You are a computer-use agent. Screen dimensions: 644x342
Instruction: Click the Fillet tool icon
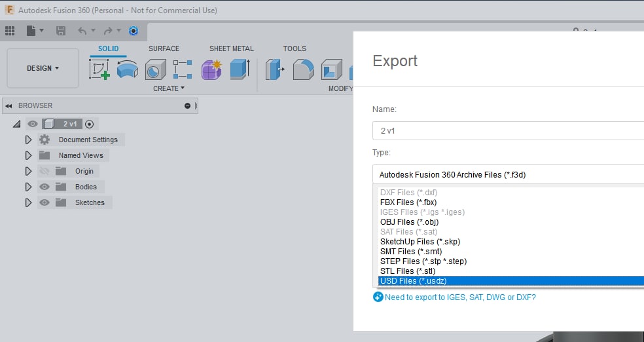pyautogui.click(x=303, y=69)
